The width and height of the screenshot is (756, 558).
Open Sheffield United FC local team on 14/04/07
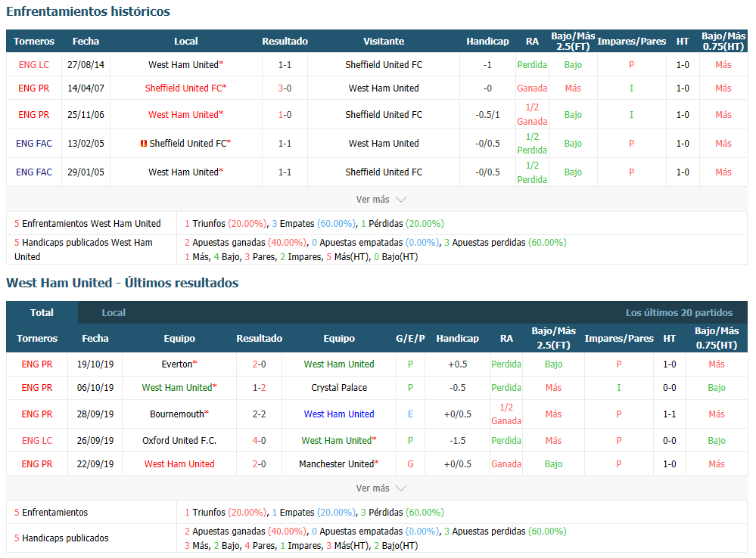[183, 88]
